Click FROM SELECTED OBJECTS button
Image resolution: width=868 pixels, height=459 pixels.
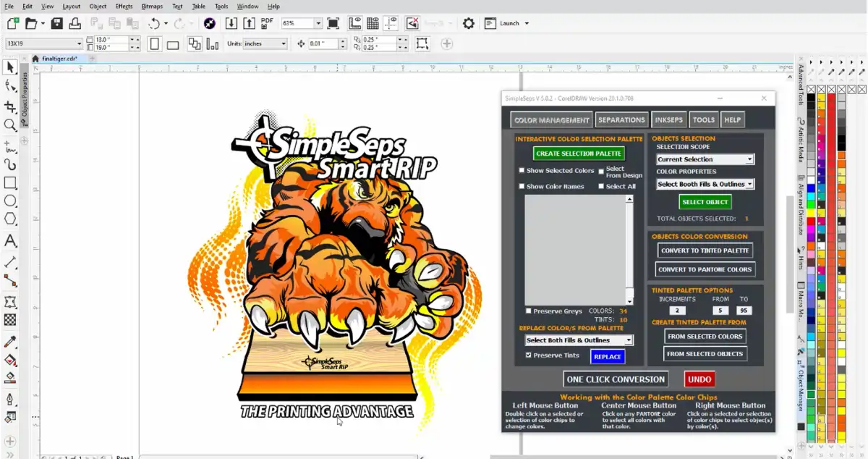point(705,354)
